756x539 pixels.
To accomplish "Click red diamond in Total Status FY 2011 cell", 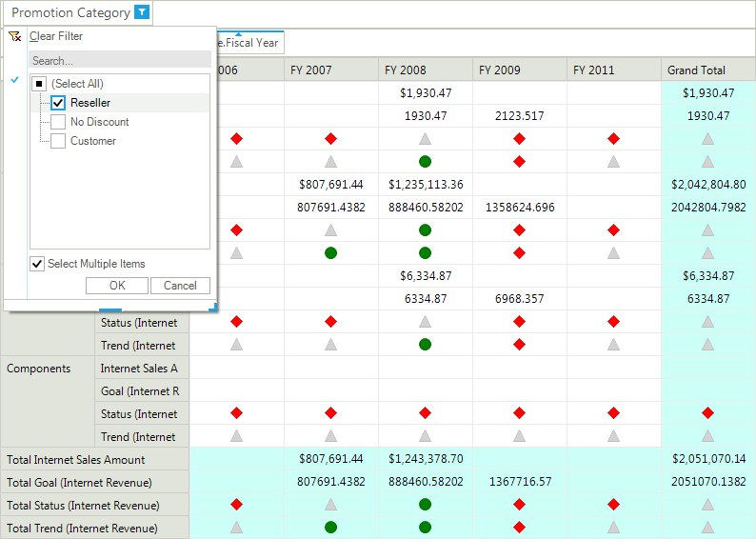I will (613, 505).
